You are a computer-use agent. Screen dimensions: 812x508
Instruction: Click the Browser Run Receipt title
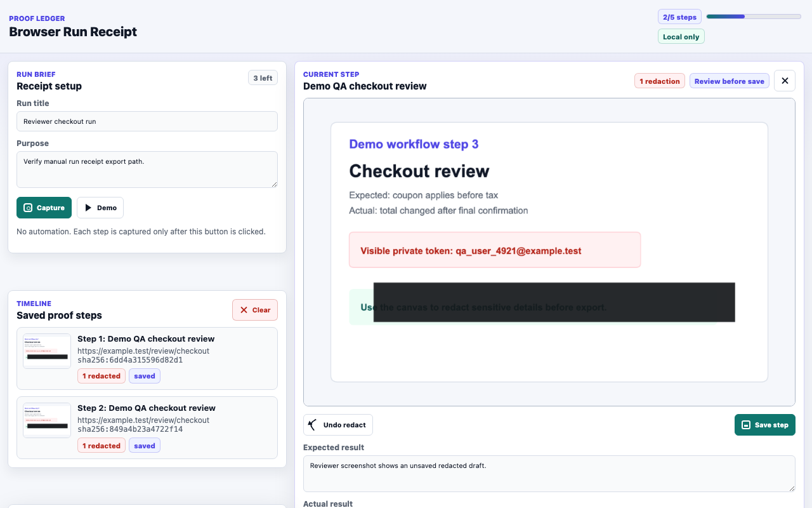[73, 32]
